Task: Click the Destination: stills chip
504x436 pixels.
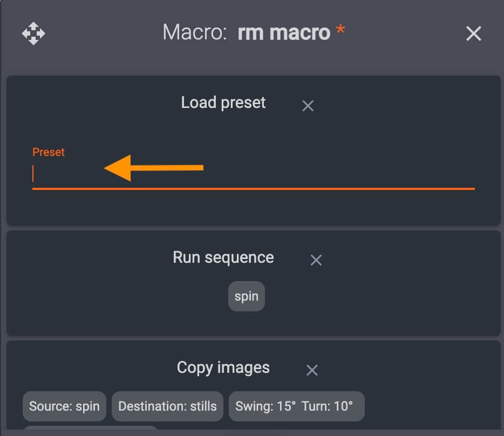Action: 167,406
